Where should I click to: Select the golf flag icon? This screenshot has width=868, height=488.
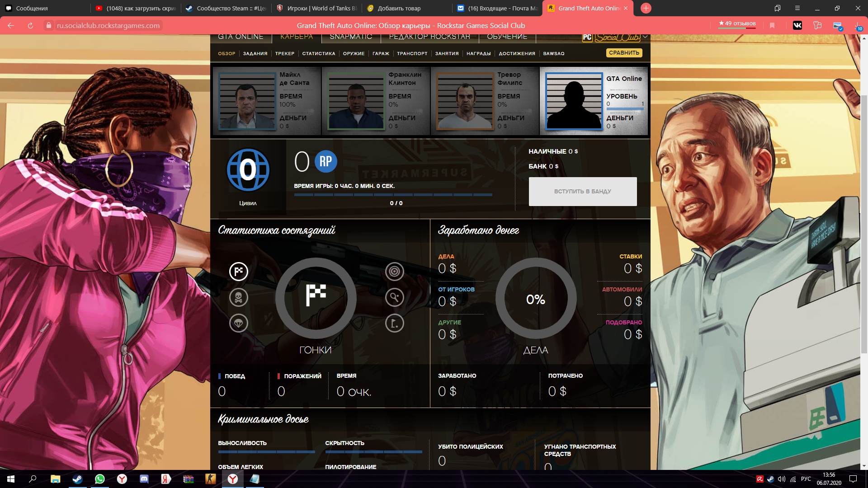click(x=395, y=323)
